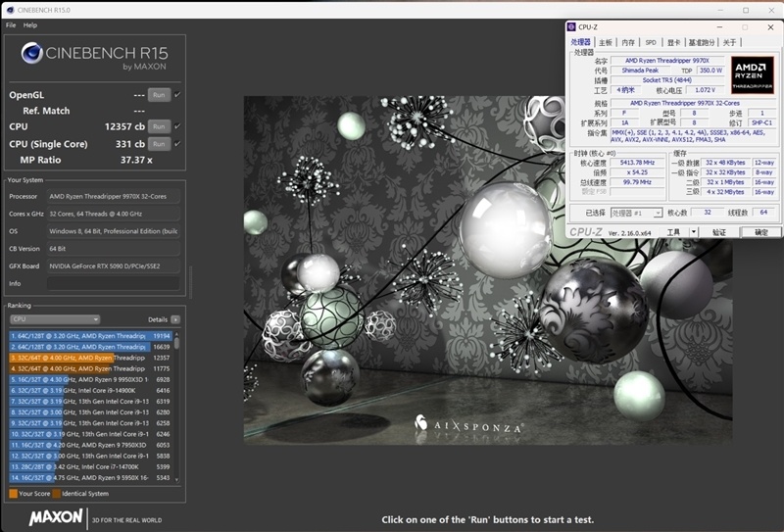Click the Details arrow button in Ranking
Viewport: 784px width, 532px height.
(175, 319)
